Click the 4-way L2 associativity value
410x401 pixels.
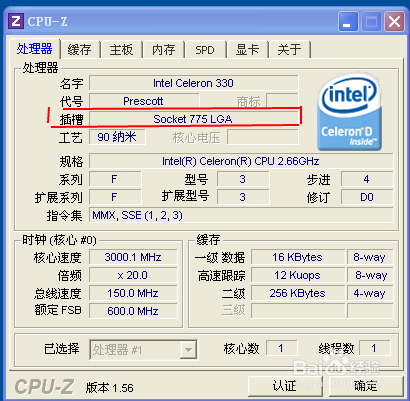click(x=370, y=293)
